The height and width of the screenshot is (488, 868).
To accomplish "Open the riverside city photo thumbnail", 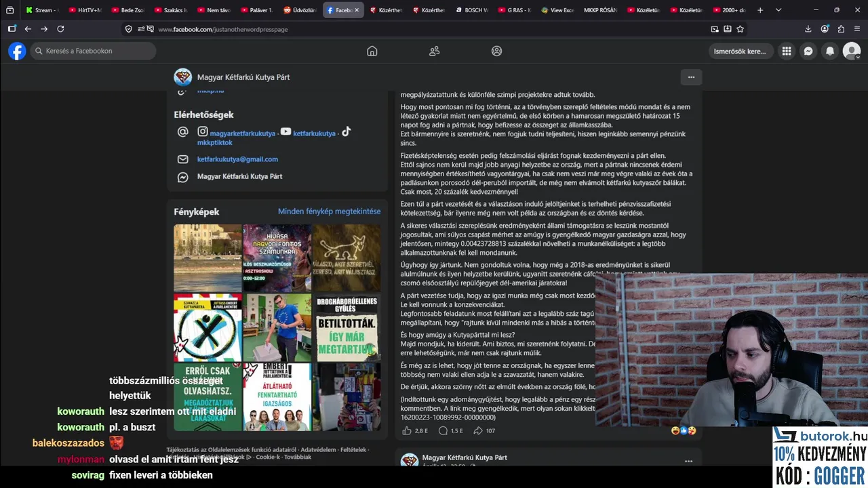I will [x=208, y=258].
